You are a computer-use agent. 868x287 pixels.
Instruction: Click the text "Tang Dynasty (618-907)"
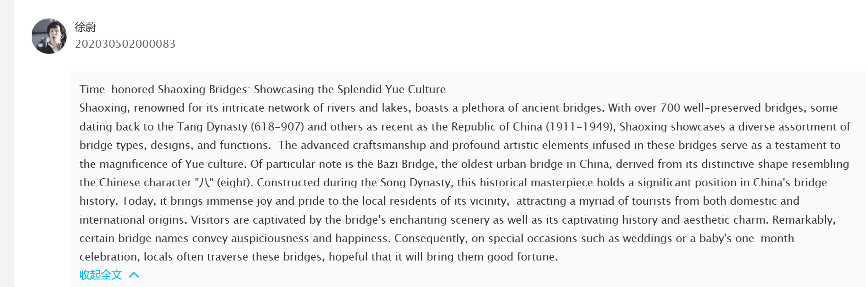(x=241, y=127)
